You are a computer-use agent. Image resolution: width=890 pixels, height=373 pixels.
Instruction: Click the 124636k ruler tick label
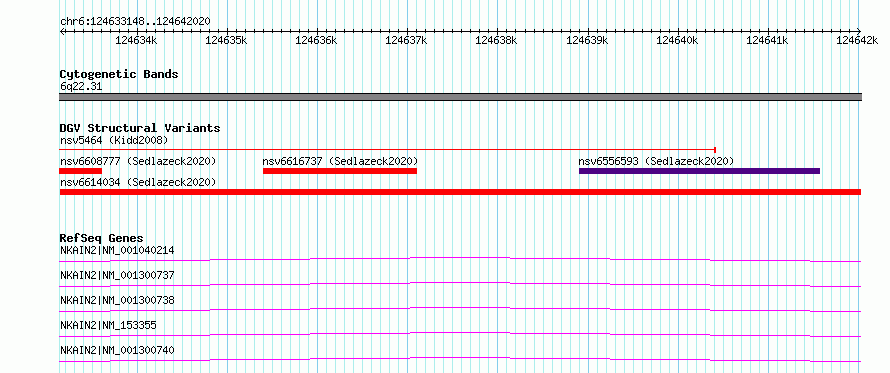click(x=316, y=40)
